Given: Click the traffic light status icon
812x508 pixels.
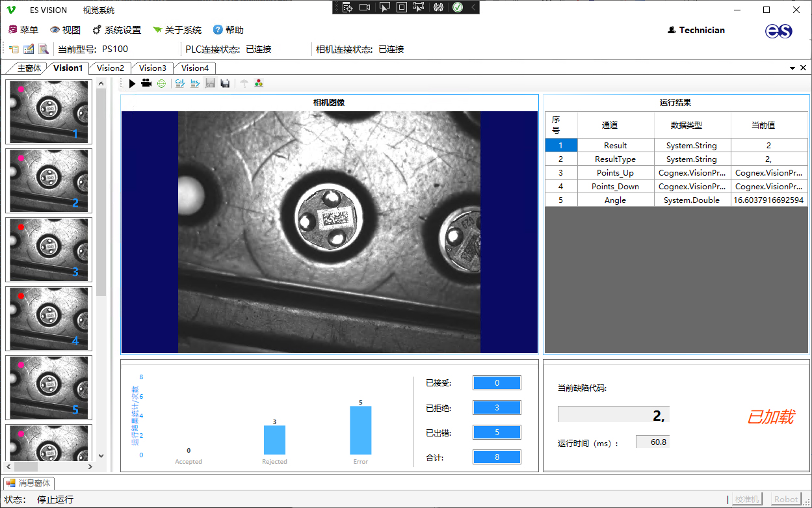Looking at the screenshot, I should pos(259,83).
